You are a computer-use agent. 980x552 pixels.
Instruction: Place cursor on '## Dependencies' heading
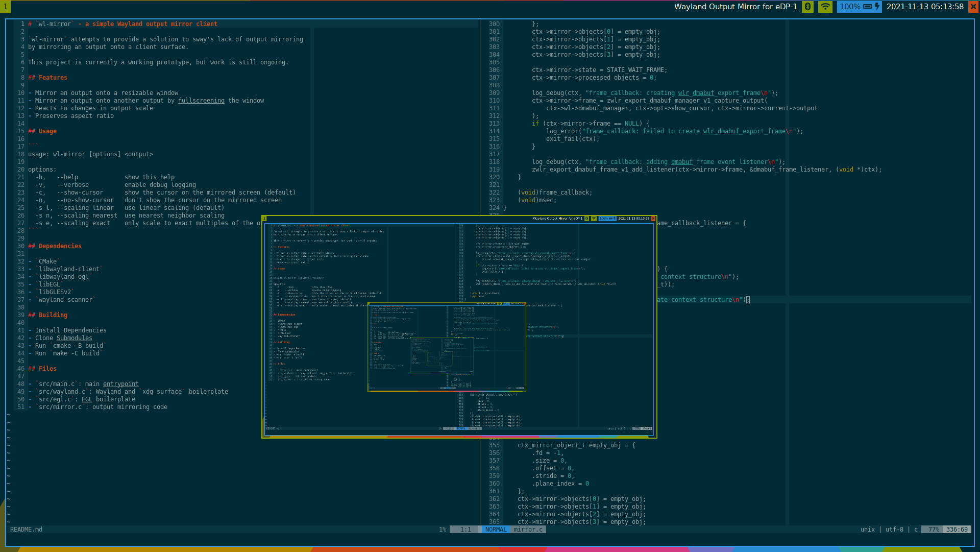[55, 246]
